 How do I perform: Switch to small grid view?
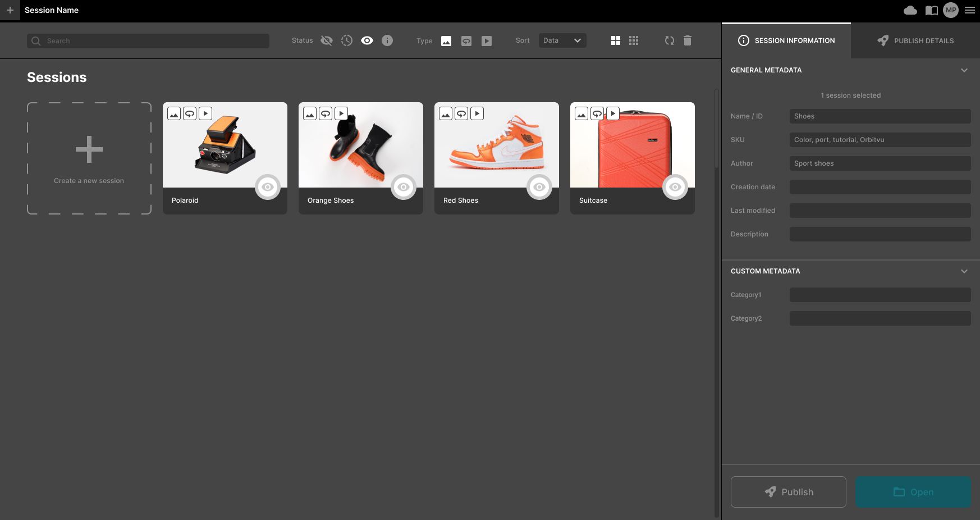click(x=634, y=40)
